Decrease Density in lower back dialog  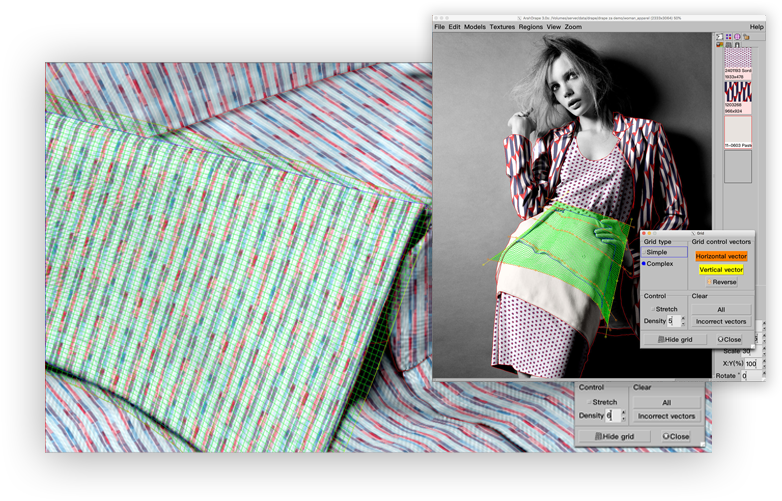coord(623,419)
